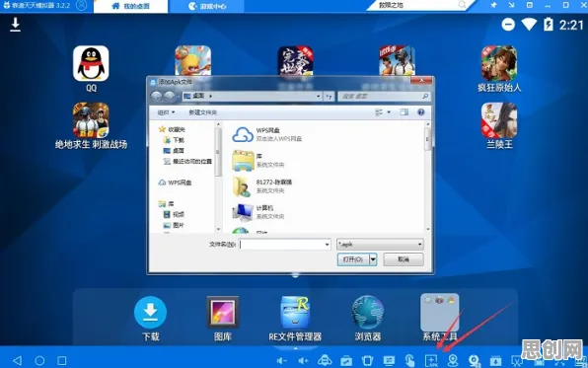Image resolution: width=588 pixels, height=368 pixels.
Task: Click the navigation pane scrollbar
Action: (218, 152)
